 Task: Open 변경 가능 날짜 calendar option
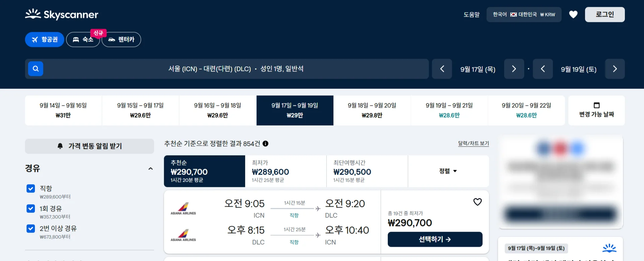[x=596, y=110]
